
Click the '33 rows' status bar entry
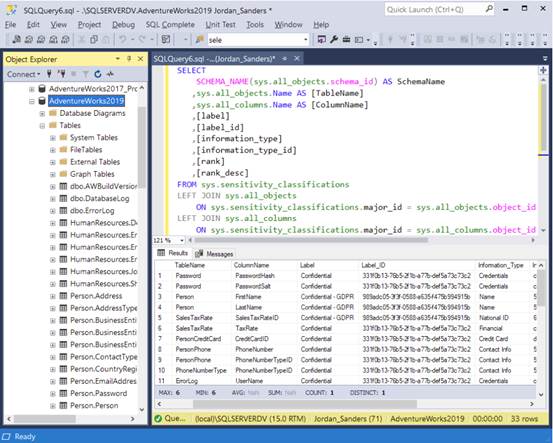click(524, 419)
